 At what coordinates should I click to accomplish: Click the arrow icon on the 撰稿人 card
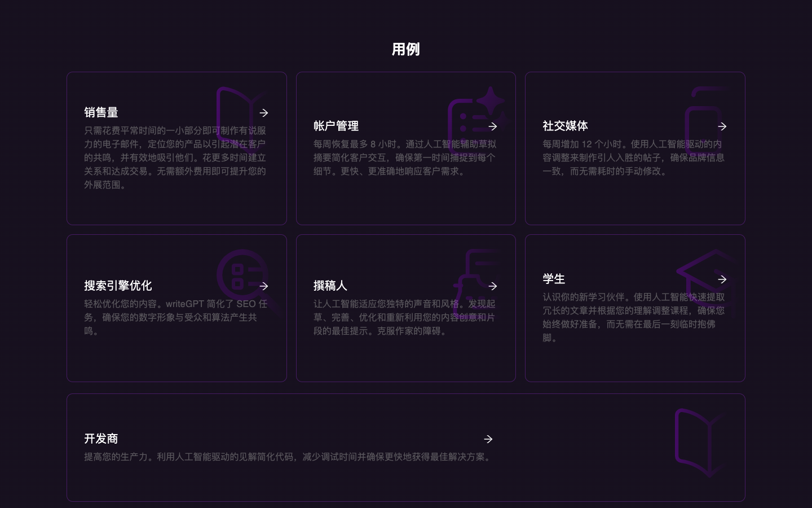[493, 286]
